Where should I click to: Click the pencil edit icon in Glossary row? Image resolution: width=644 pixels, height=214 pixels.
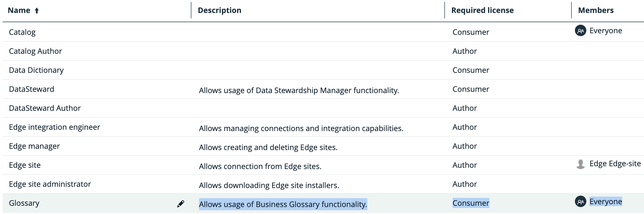pos(181,204)
